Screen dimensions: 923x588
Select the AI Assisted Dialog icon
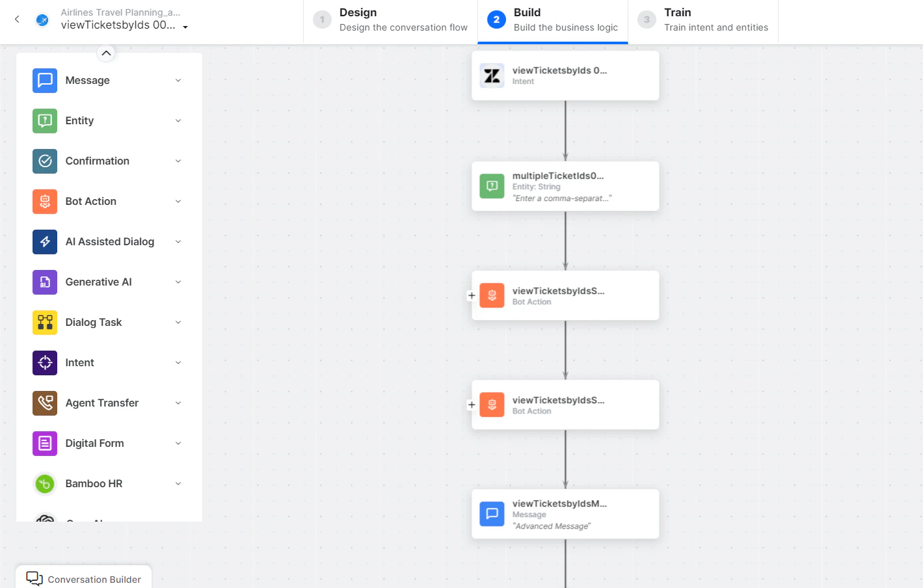pos(45,241)
